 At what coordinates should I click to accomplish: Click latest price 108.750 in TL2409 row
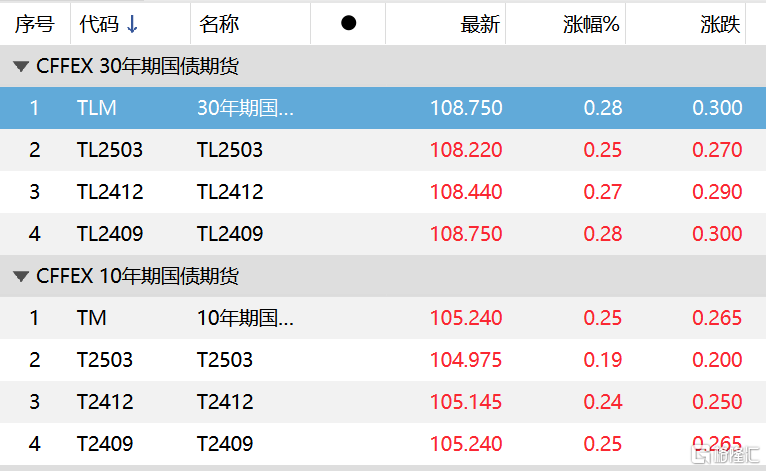(x=466, y=234)
